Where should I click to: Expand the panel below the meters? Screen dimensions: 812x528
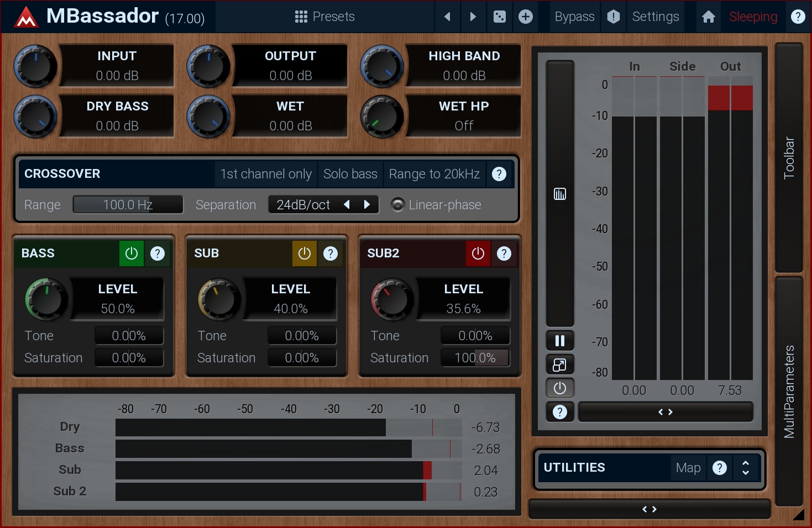665,412
